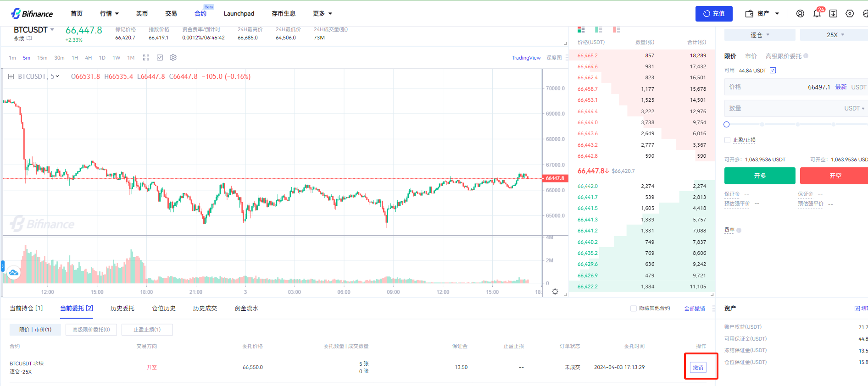Click the transfer icon beside 44.84 USDT
Screen dimensions: 868x386
(x=773, y=71)
